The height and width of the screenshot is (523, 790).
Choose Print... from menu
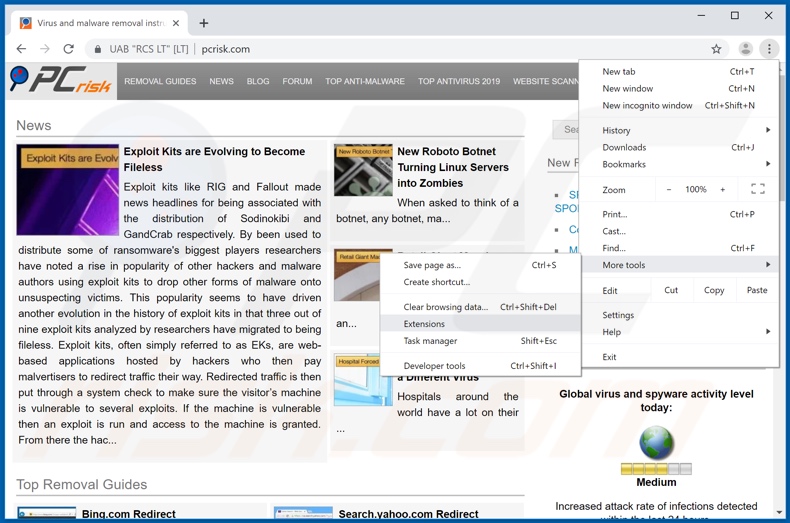click(678, 214)
